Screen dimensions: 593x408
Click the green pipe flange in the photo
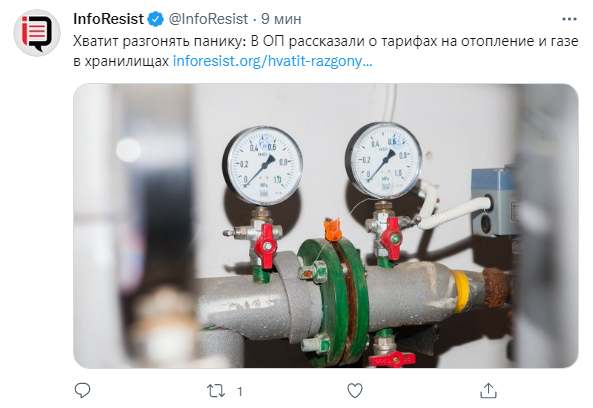tap(334, 302)
